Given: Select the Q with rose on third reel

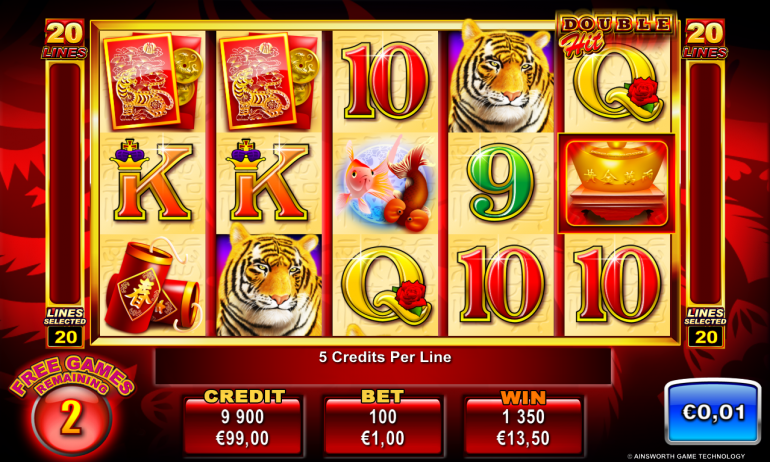Looking at the screenshot, I should (386, 286).
